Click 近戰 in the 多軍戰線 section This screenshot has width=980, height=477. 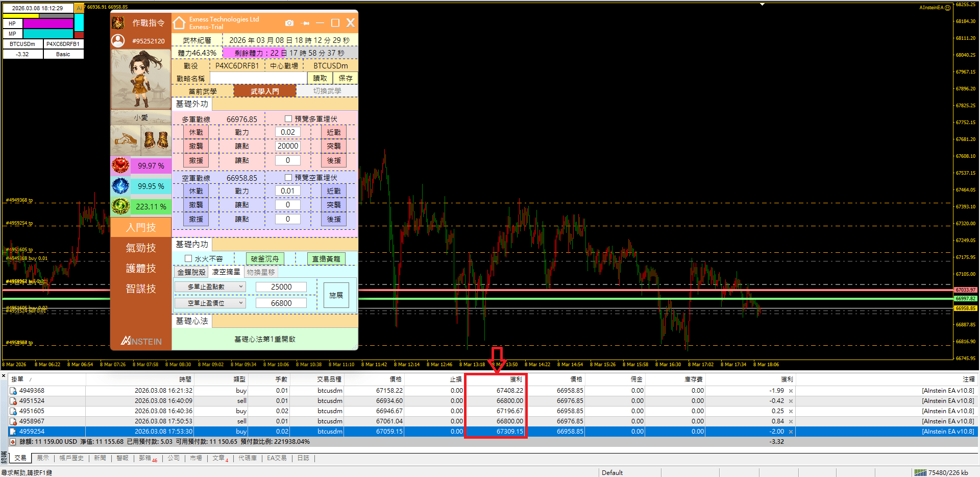(x=334, y=132)
